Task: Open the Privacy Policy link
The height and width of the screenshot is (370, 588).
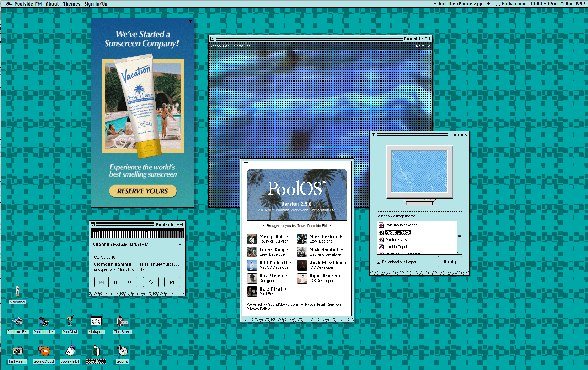Action: (258, 309)
